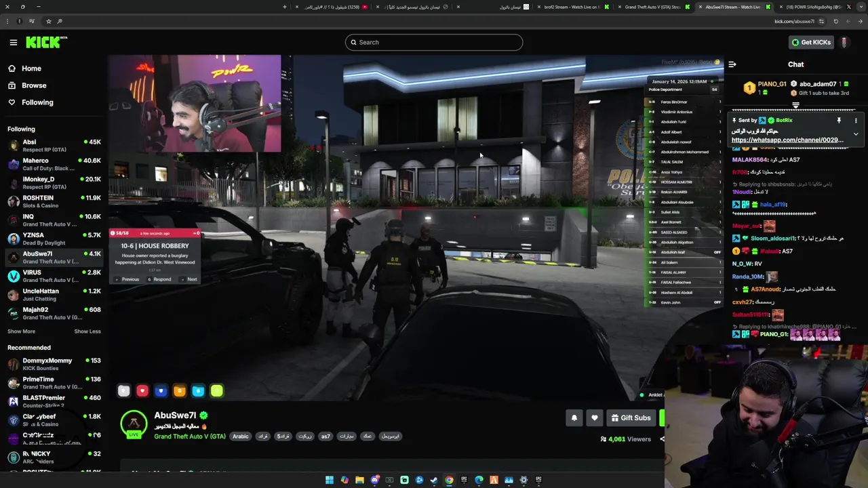Click Sloom_aldosari1 username in chat

[x=772, y=239]
